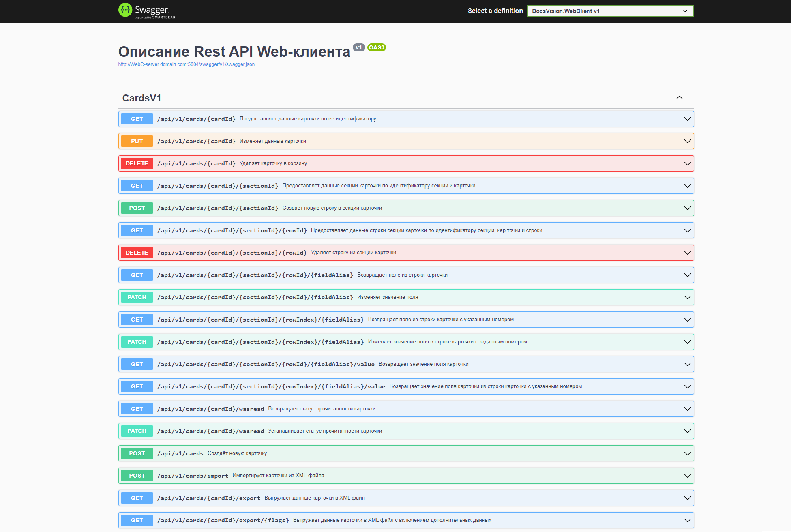This screenshot has height=532, width=791.
Task: Open the GET export with flags endpoint
Action: [x=687, y=520]
